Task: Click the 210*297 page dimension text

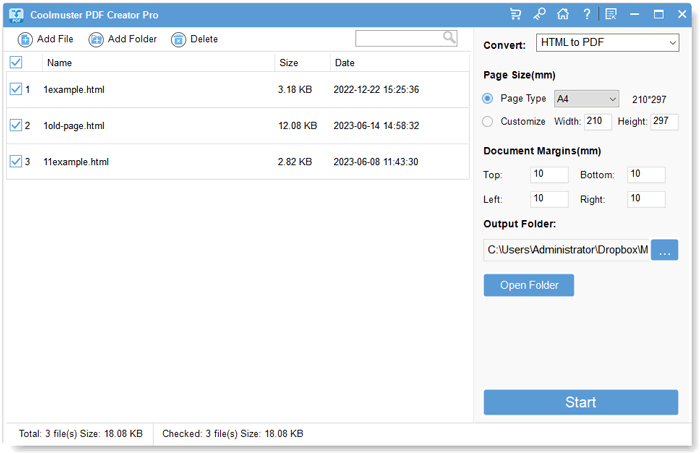Action: (649, 100)
